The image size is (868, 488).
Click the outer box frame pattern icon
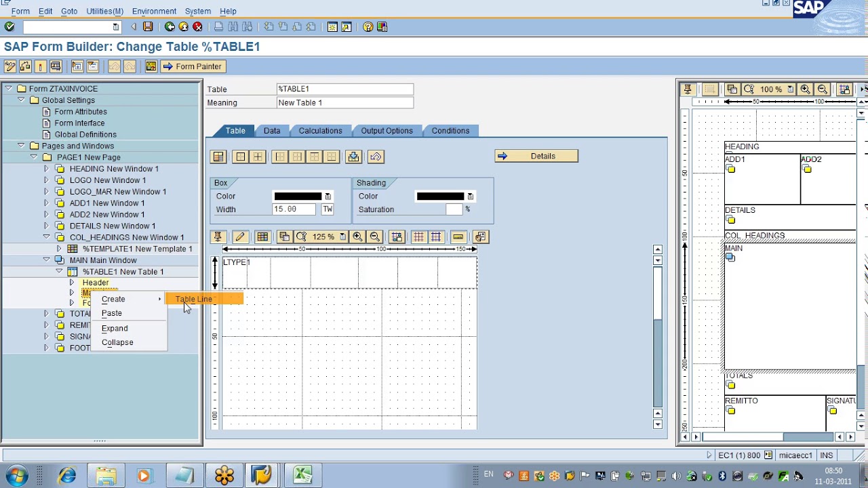coord(240,157)
